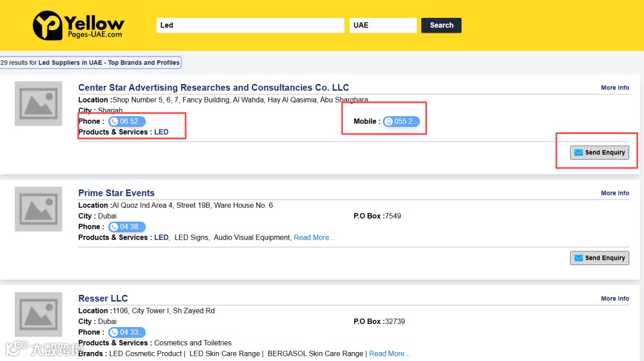Click envelope icon on Center Star Send Enquiry
Viewport: 644px width, 361px height.
pyautogui.click(x=578, y=153)
